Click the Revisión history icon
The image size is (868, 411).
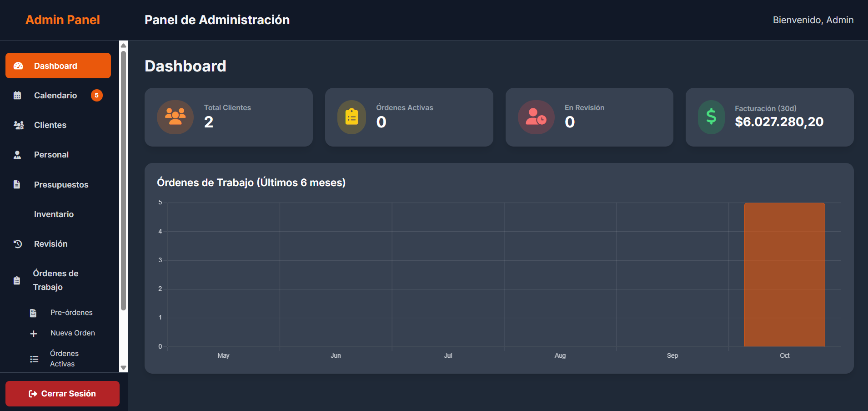click(17, 244)
